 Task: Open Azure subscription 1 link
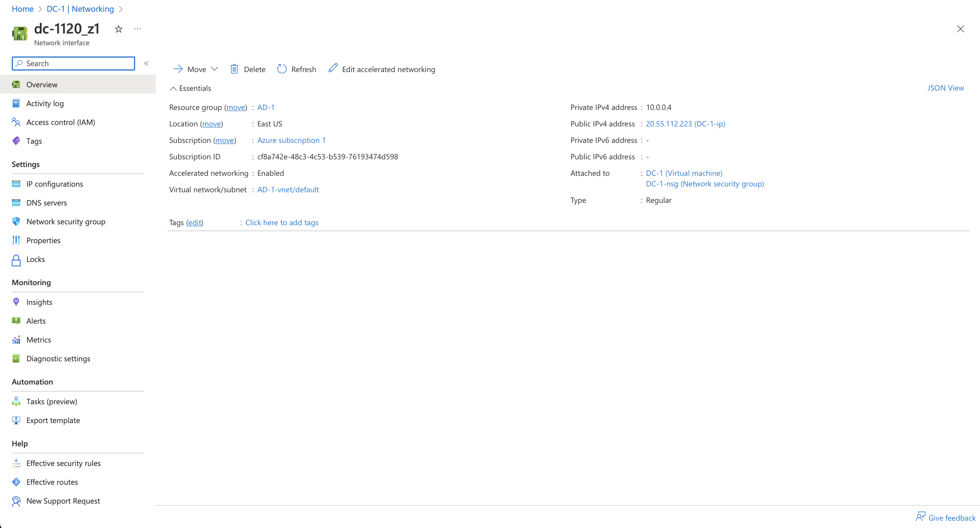click(x=291, y=140)
